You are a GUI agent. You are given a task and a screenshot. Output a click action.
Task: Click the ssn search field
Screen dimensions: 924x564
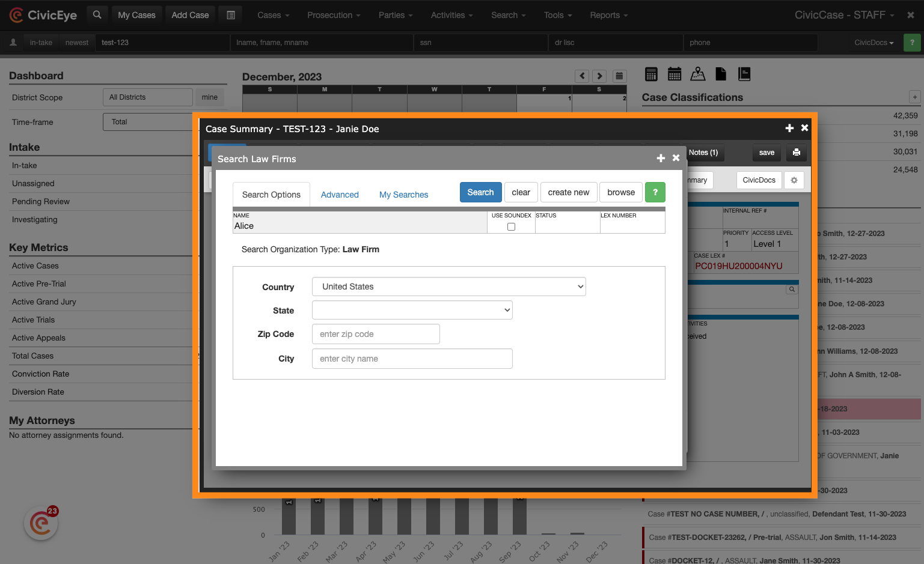(x=480, y=43)
